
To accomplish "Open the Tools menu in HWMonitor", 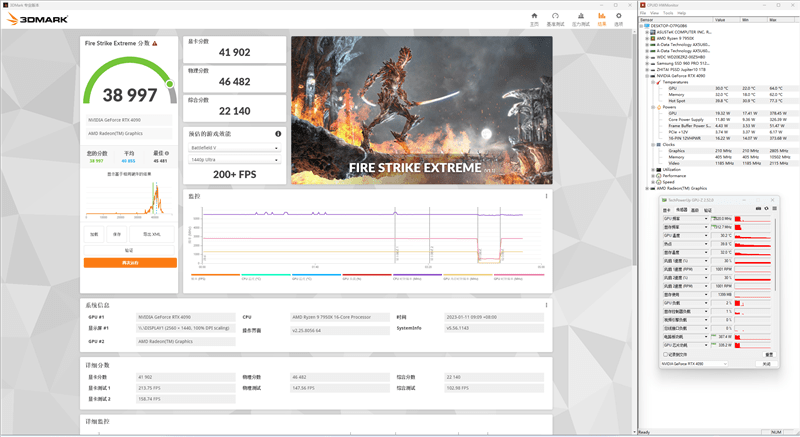I will click(668, 13).
